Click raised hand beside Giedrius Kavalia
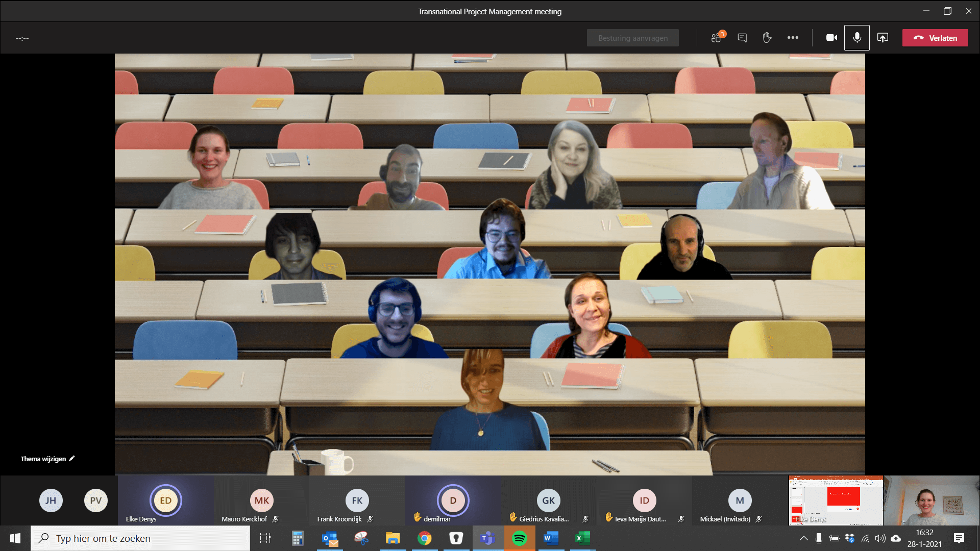This screenshot has height=551, width=980. pos(513,517)
